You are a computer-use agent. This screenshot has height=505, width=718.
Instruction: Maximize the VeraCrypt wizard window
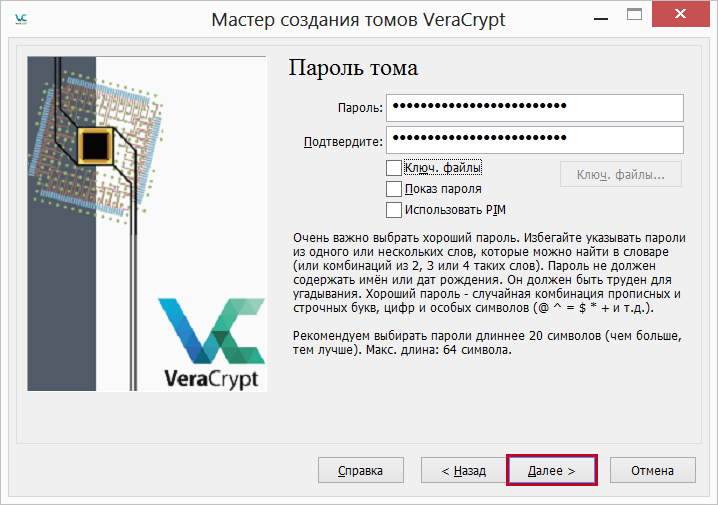(x=634, y=15)
